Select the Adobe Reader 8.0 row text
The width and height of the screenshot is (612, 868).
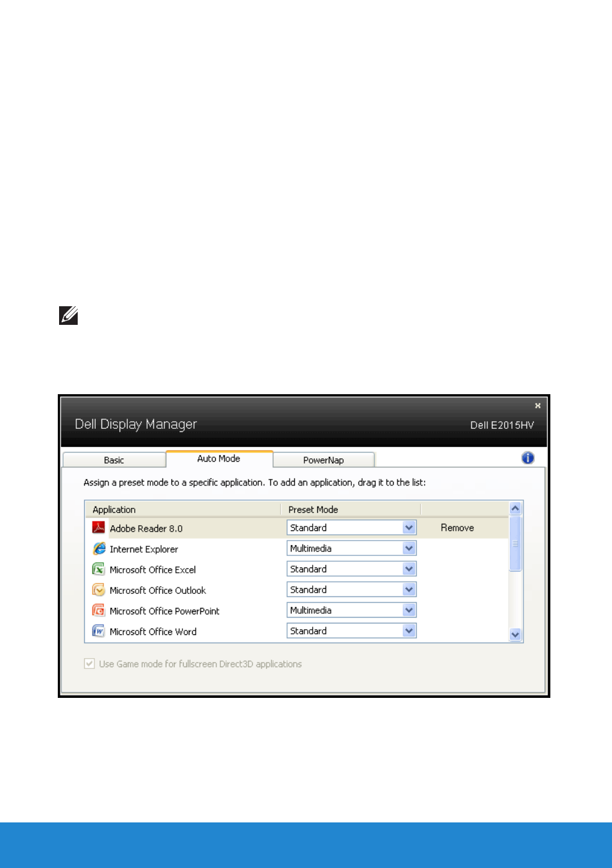146,528
